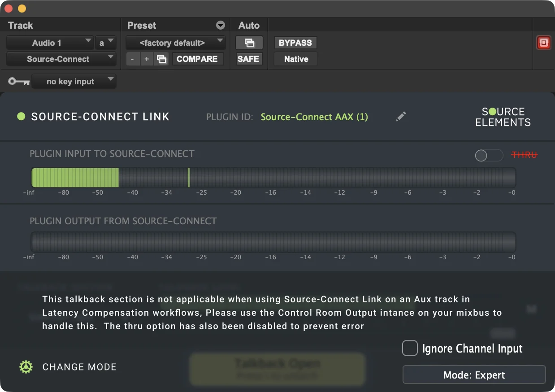This screenshot has height=392, width=555.
Task: Open the Source-Connect plugin selector dropdown
Action: [x=61, y=59]
